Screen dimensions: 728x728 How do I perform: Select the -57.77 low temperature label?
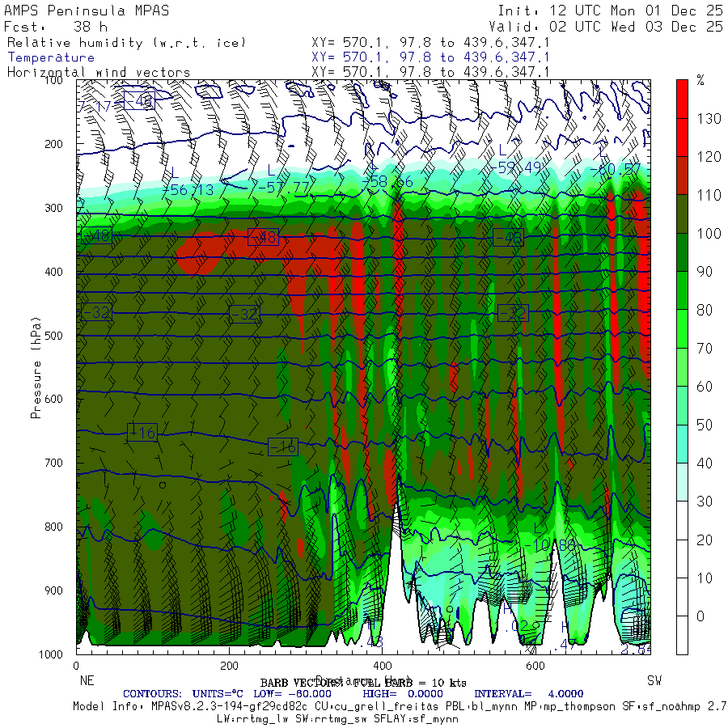point(284,188)
